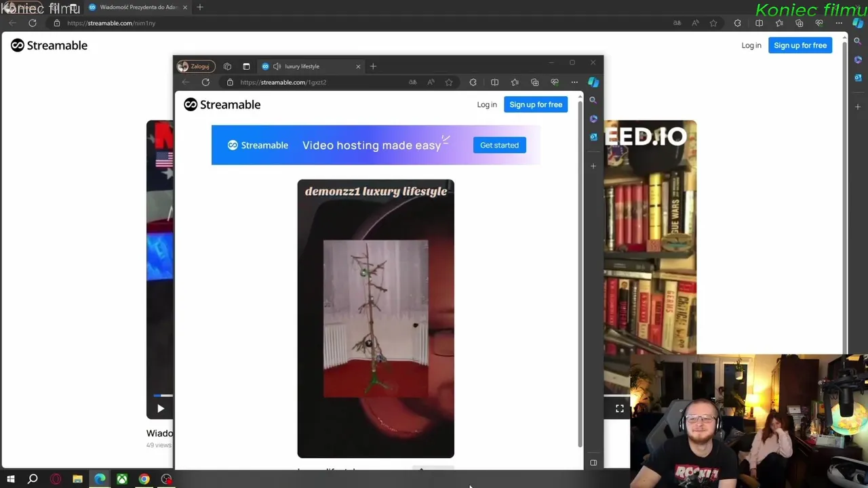
Task: Close the luxury lifestyle tab
Action: coord(358,66)
